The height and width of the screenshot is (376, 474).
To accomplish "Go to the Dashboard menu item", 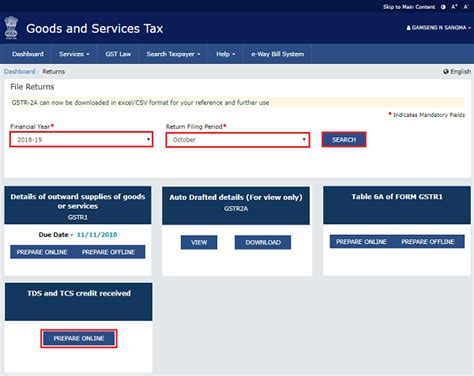I will [28, 54].
